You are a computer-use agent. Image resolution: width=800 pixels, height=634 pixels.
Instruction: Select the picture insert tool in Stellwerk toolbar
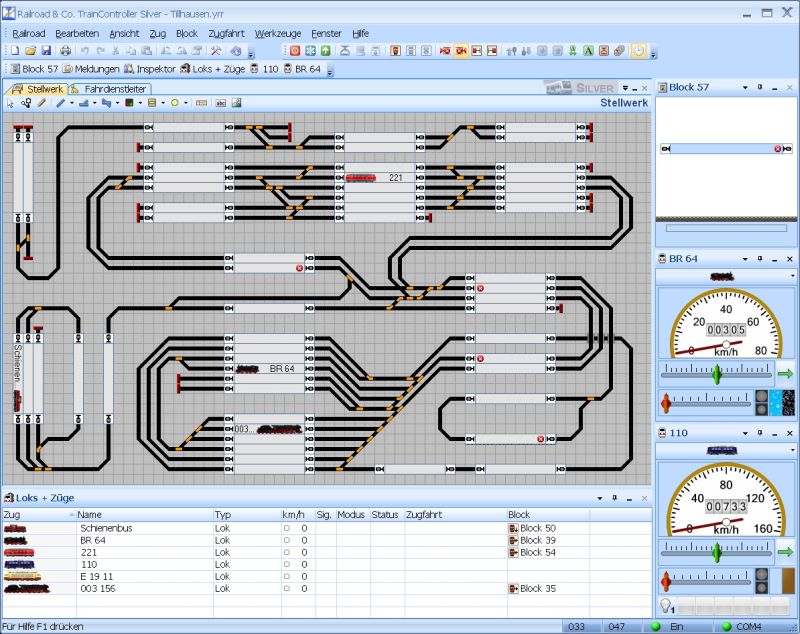(x=236, y=103)
